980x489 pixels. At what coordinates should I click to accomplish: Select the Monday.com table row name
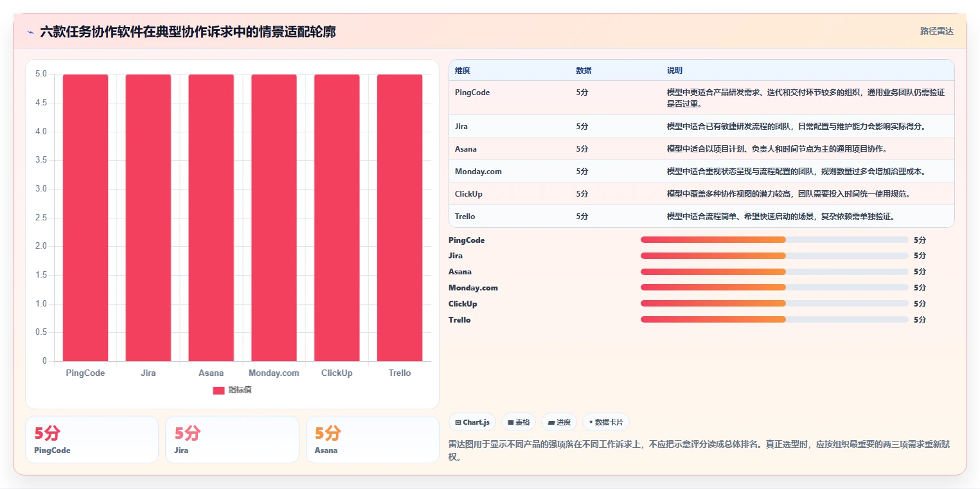478,172
